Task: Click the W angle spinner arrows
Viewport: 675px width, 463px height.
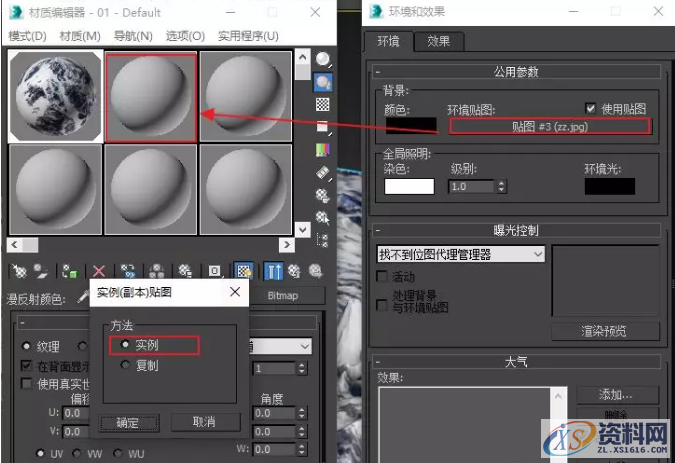Action: (x=302, y=450)
